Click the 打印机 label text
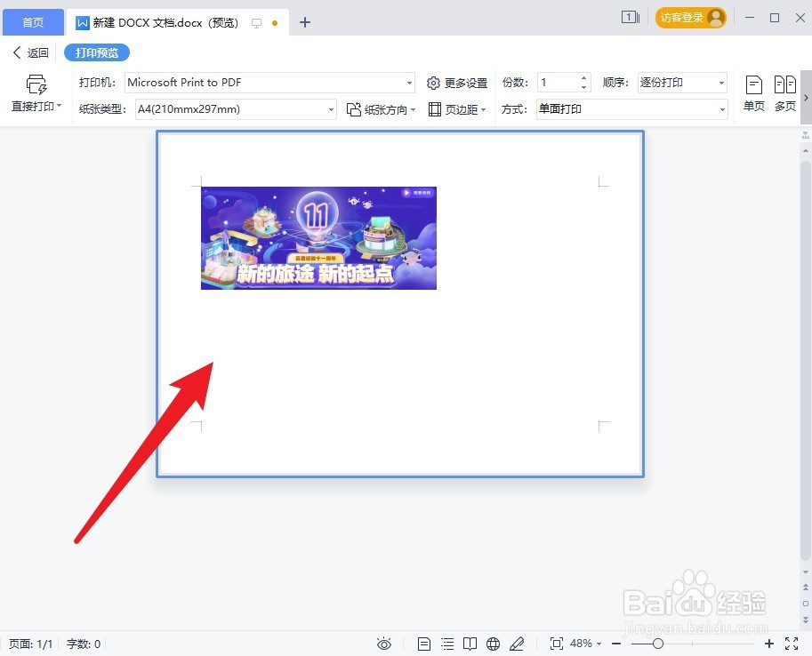Image resolution: width=812 pixels, height=656 pixels. [x=97, y=83]
